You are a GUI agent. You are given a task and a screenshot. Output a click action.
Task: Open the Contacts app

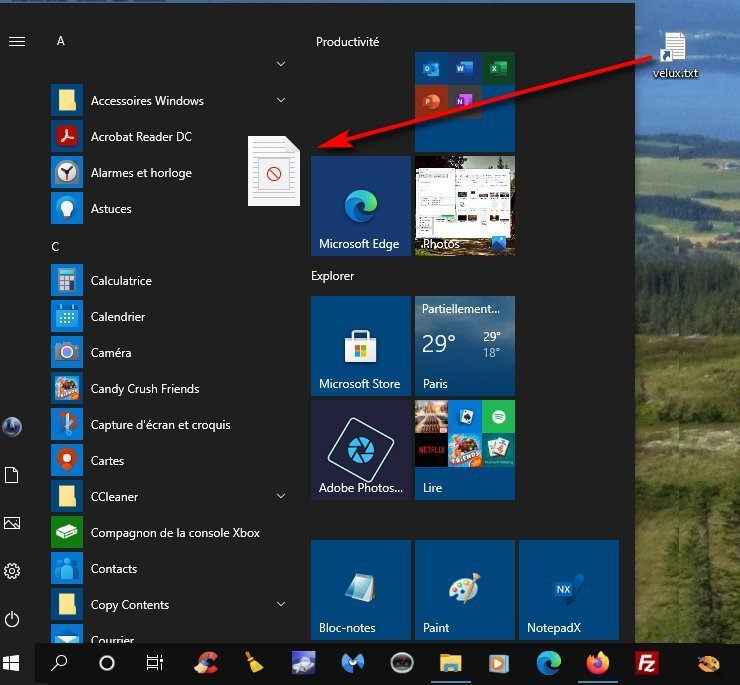click(x=168, y=569)
